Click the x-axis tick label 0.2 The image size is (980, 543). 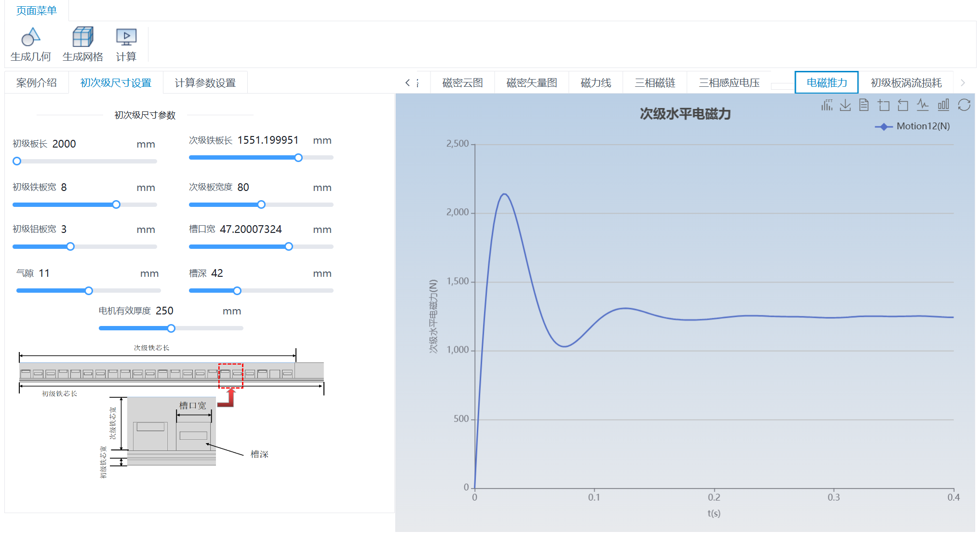coord(714,497)
